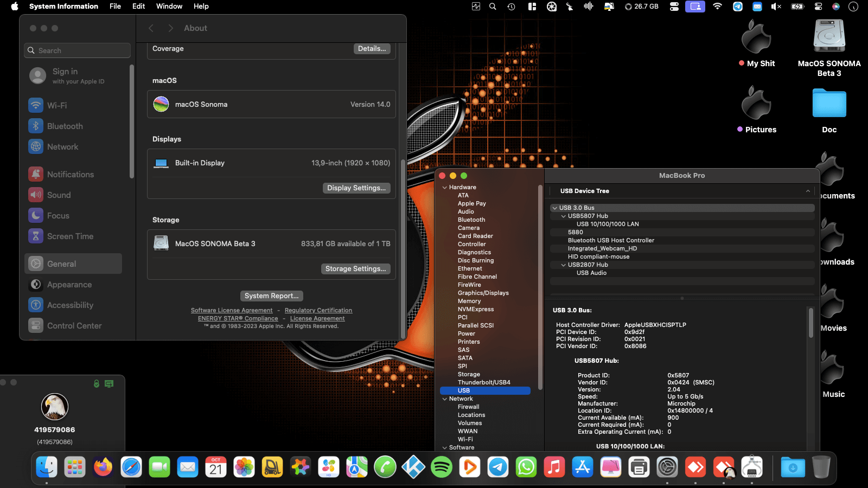Open Kodi from the Dock

click(413, 467)
